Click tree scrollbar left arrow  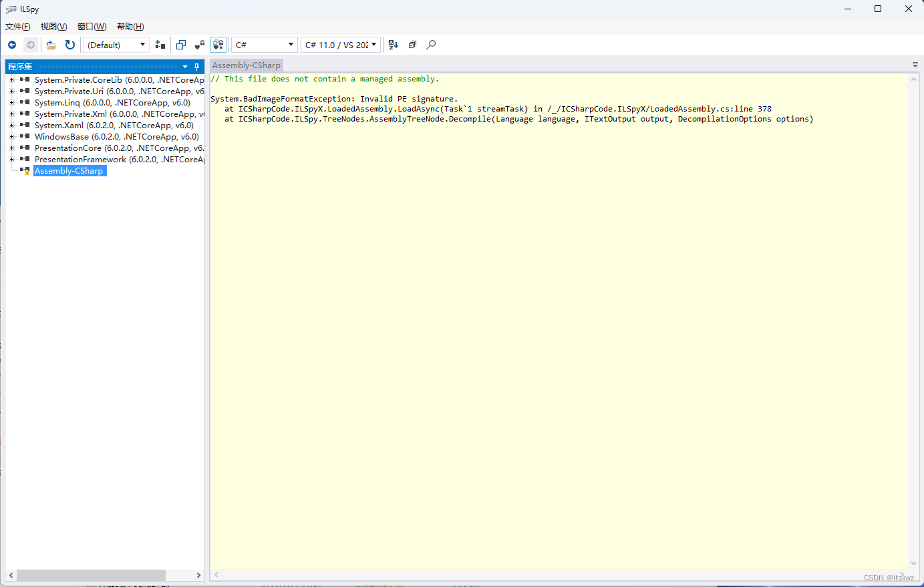pyautogui.click(x=11, y=576)
